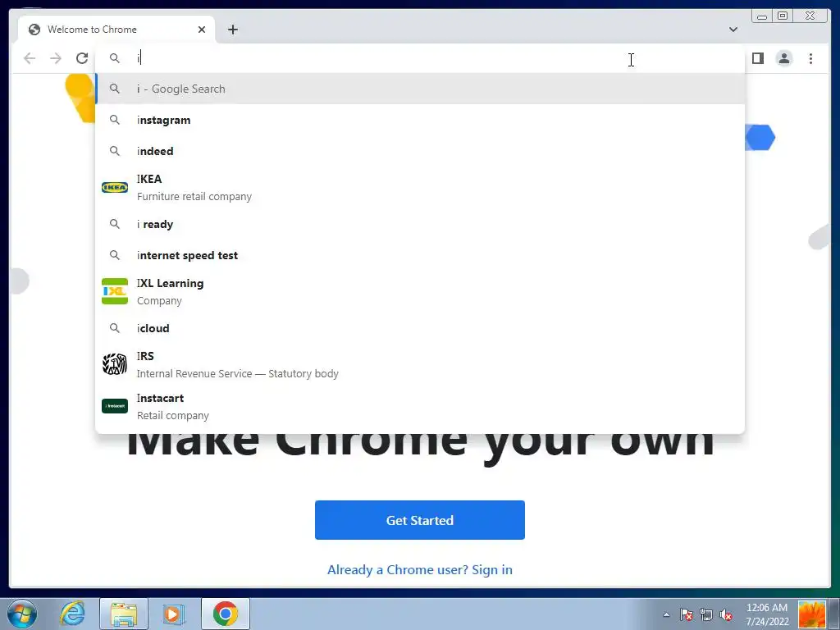840x630 pixels.
Task: Select the IRS Internal Revenue Service suggestion
Action: (x=420, y=364)
